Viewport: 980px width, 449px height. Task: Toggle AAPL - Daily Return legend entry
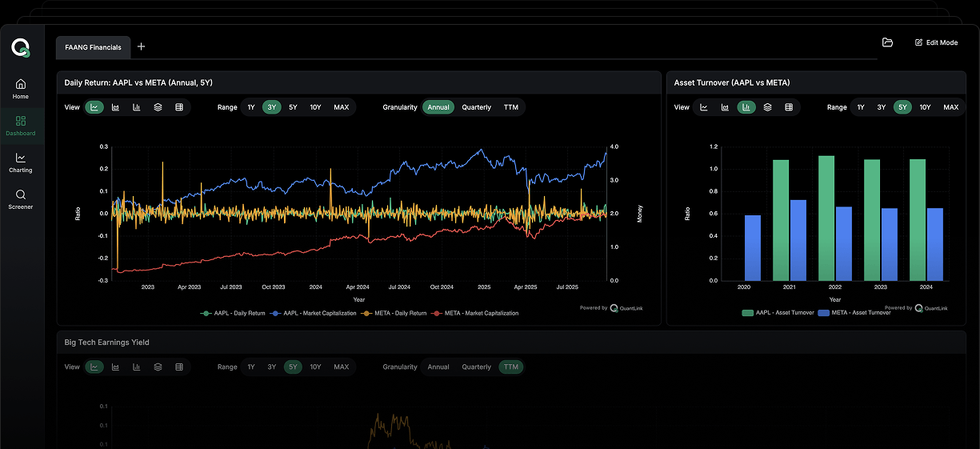(x=233, y=313)
